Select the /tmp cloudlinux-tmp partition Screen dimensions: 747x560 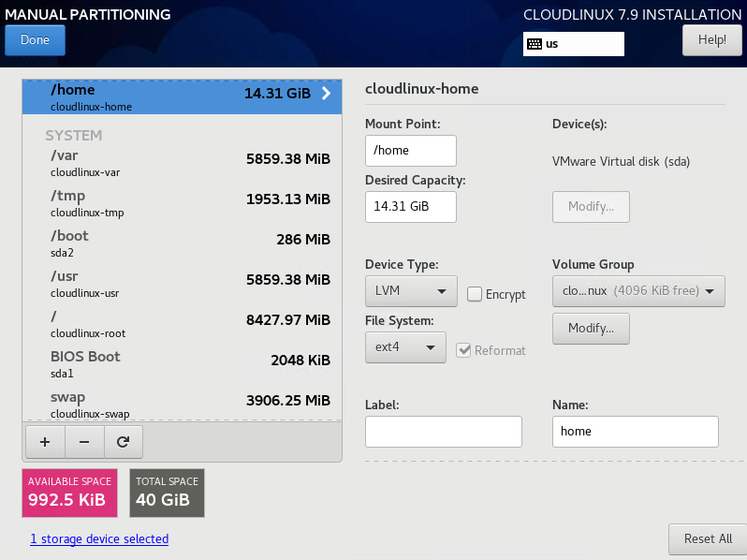(x=182, y=203)
